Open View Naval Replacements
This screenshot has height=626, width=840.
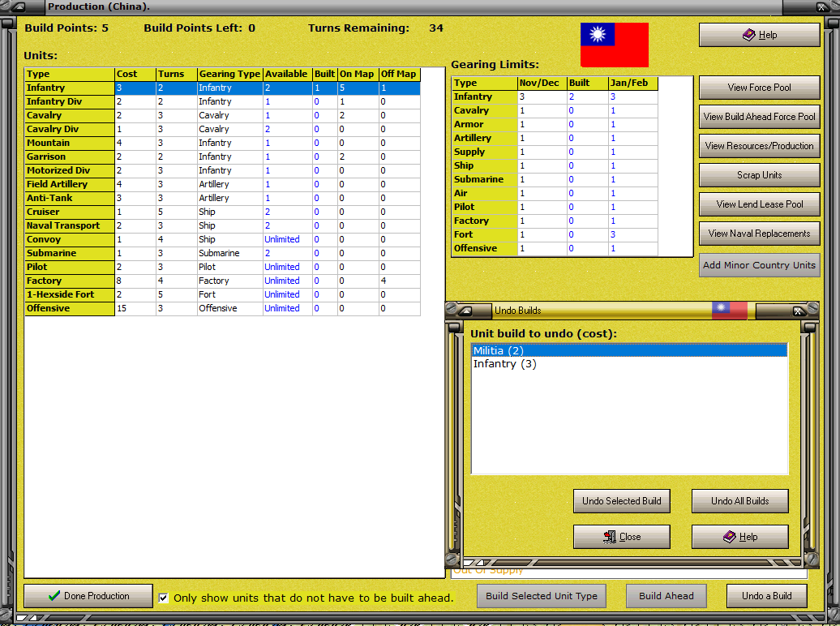coord(759,234)
